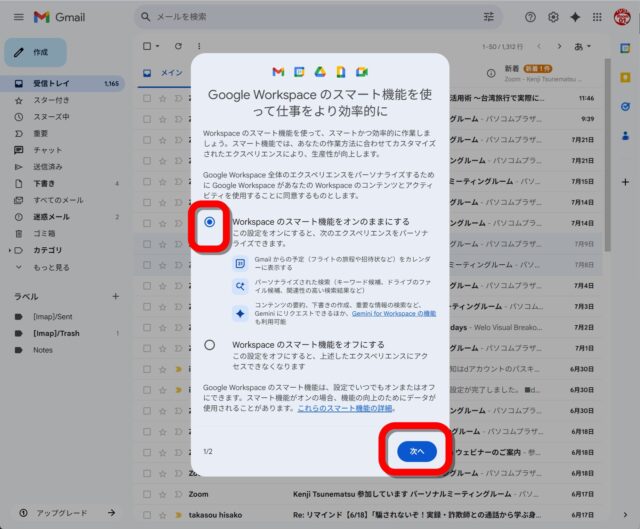Open the help question mark icon

(530, 17)
